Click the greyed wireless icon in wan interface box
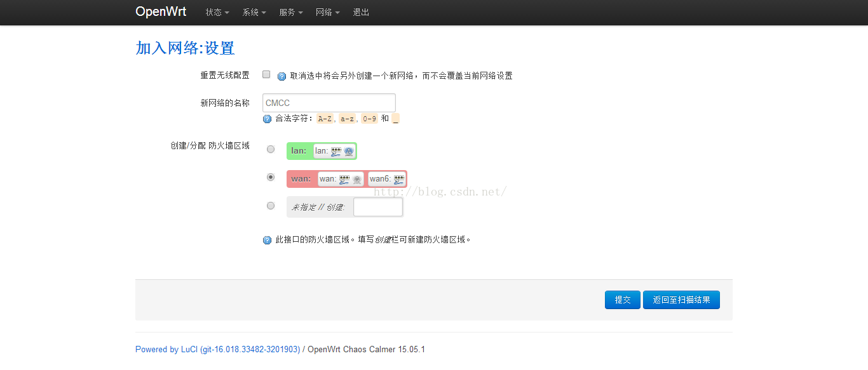Screen dimensions: 868x370 [x=357, y=179]
